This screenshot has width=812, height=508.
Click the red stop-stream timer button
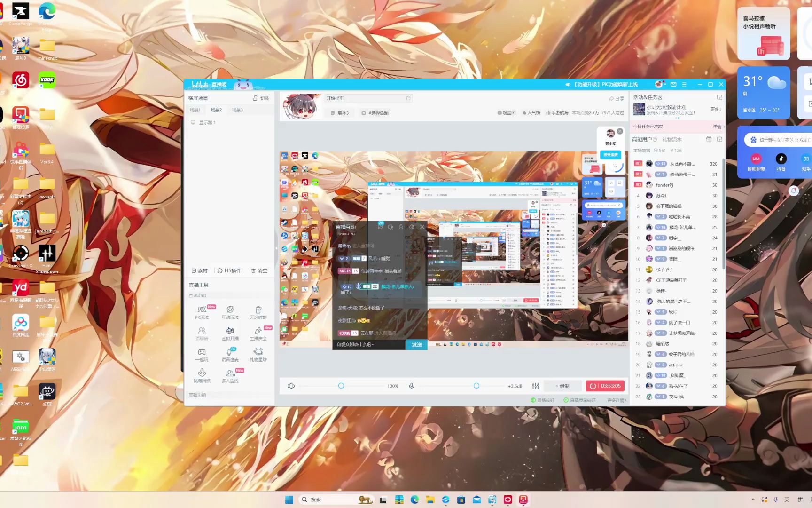coord(605,386)
